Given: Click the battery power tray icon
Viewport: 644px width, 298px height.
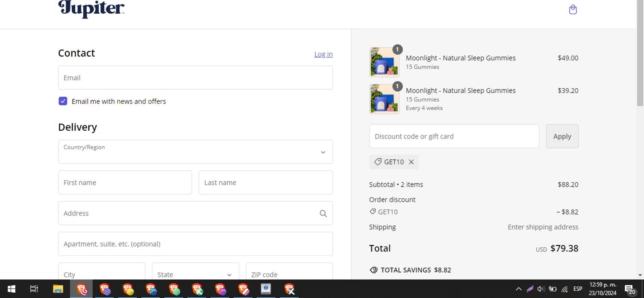Looking at the screenshot, I should click(553, 289).
